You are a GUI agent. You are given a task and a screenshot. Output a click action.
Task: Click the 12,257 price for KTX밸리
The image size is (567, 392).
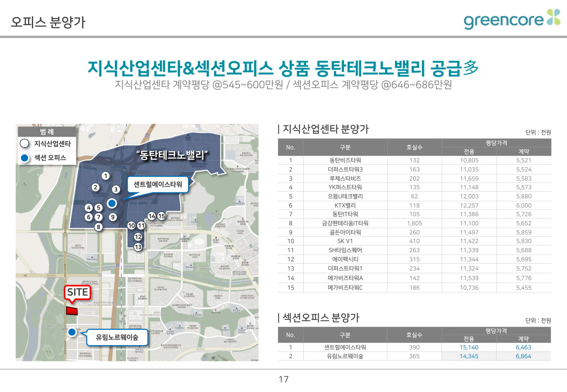(469, 205)
